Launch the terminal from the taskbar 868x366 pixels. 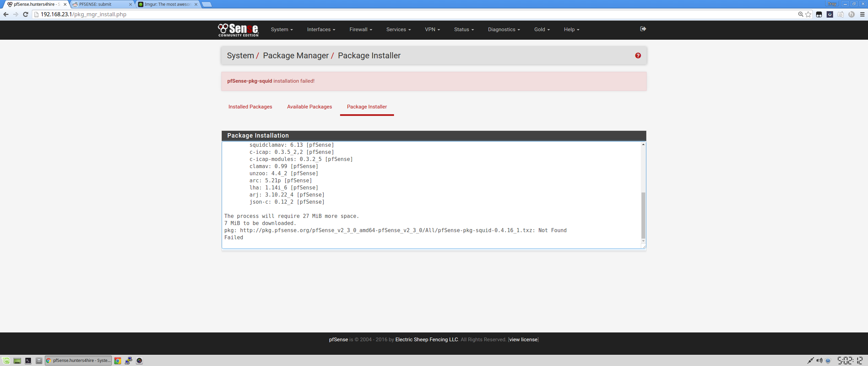(x=28, y=361)
